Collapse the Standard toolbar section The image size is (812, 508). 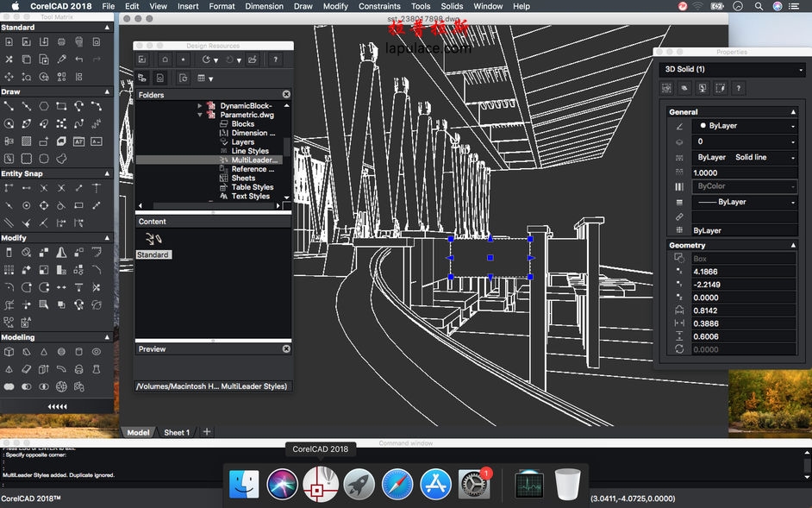[107, 27]
